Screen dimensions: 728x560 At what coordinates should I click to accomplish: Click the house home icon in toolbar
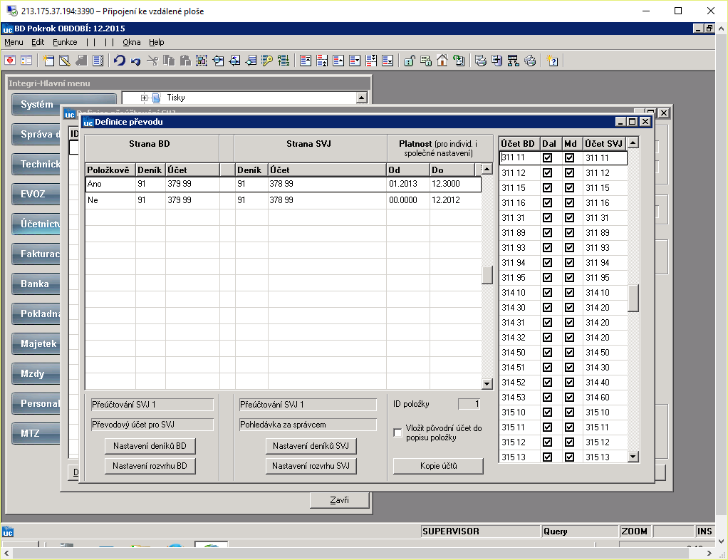[442, 61]
